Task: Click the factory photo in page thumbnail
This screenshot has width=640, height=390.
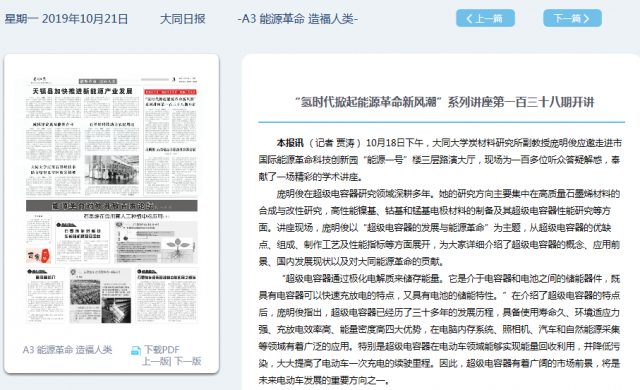Action: [112, 170]
